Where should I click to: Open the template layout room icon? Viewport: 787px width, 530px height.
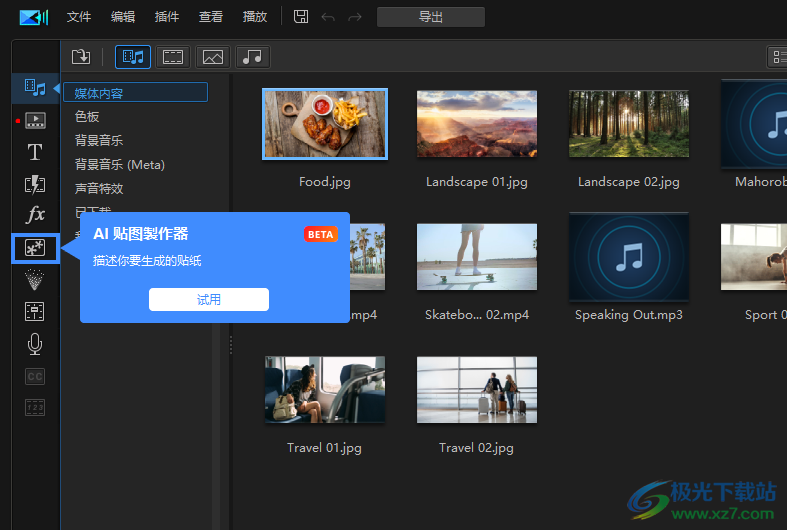click(x=35, y=312)
